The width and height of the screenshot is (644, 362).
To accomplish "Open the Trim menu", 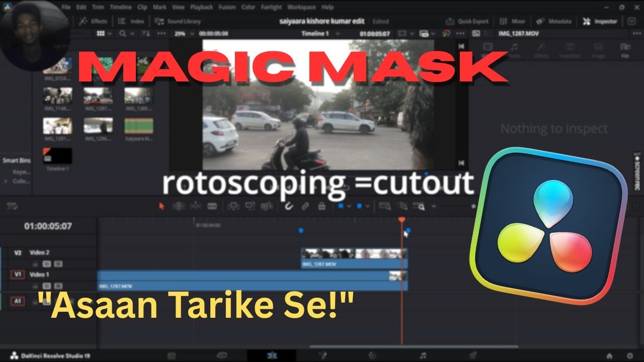I will (x=98, y=7).
